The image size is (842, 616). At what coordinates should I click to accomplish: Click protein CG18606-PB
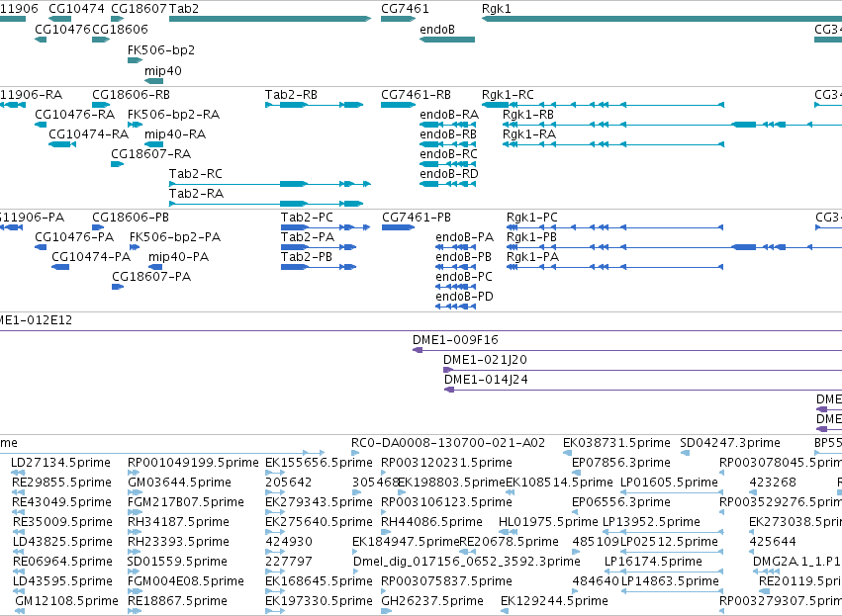pyautogui.click(x=98, y=227)
